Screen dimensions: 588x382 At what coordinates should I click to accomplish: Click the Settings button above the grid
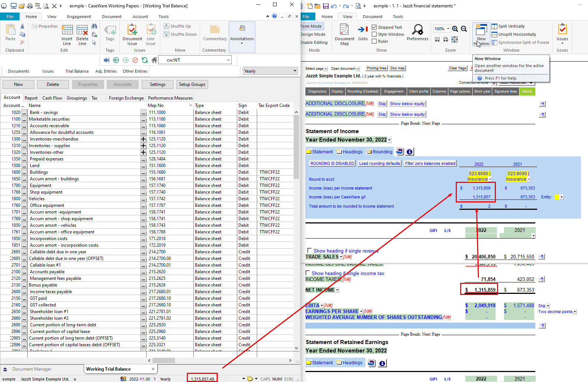(158, 84)
